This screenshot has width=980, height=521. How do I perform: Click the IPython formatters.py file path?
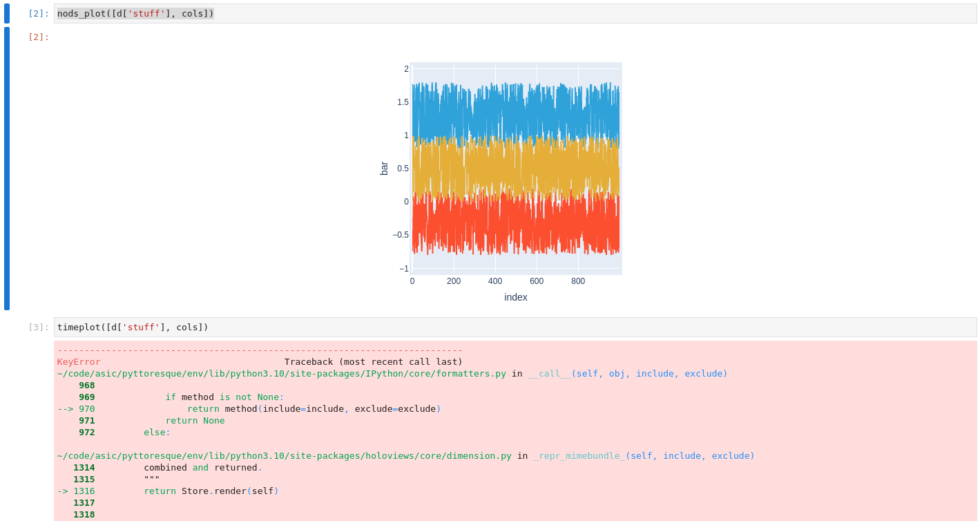click(282, 373)
